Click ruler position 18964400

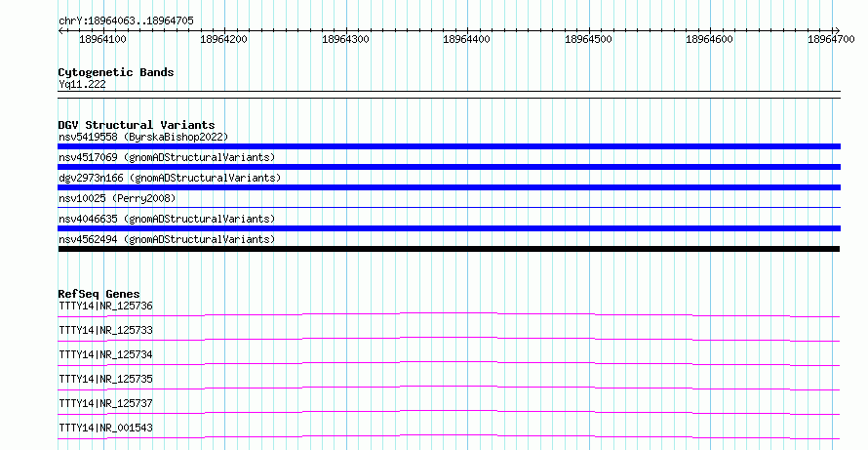click(x=466, y=39)
